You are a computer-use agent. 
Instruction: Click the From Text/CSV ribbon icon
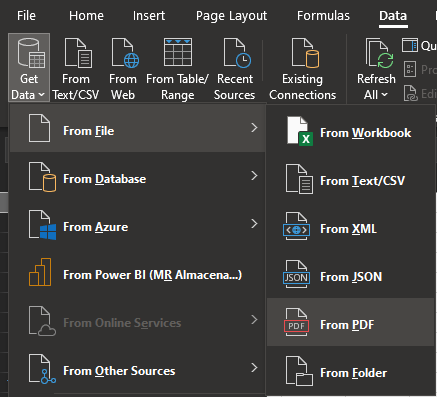coord(78,53)
